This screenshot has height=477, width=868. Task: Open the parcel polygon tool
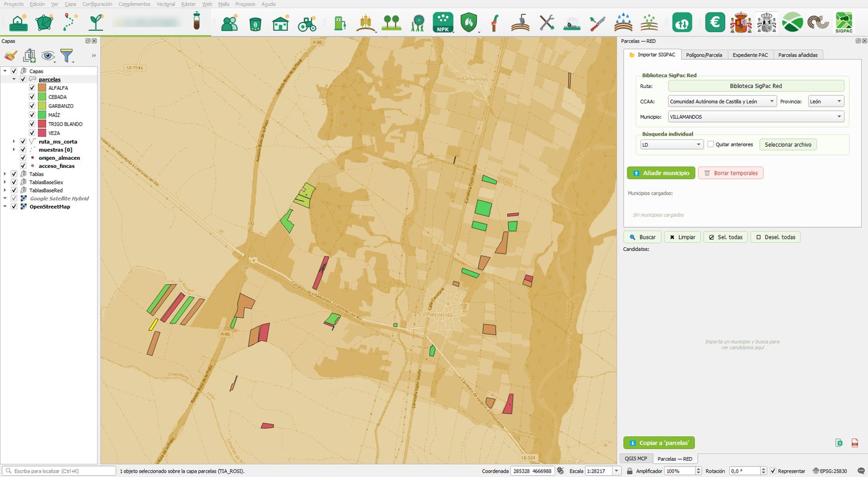click(45, 23)
